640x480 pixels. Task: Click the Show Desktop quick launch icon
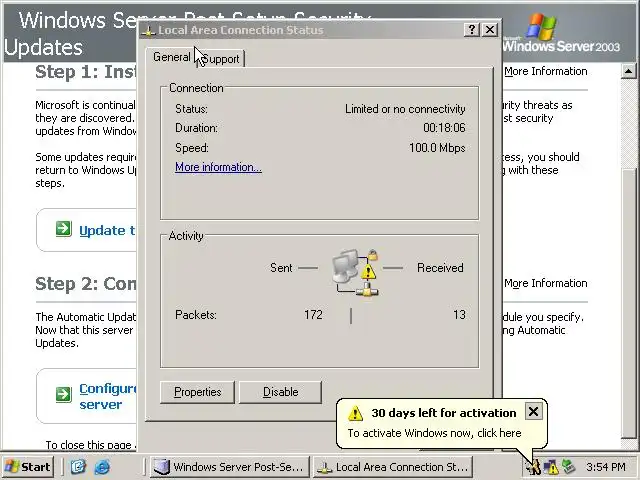[78, 467]
